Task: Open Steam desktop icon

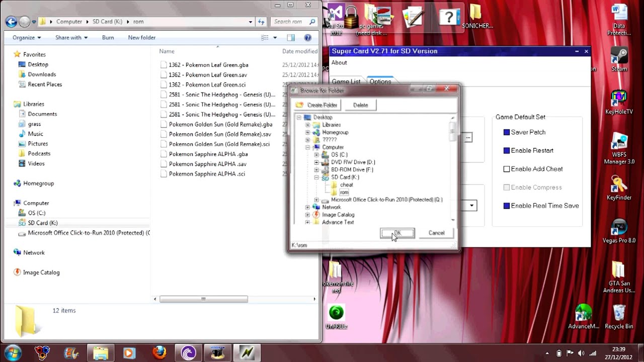Action: [619, 59]
